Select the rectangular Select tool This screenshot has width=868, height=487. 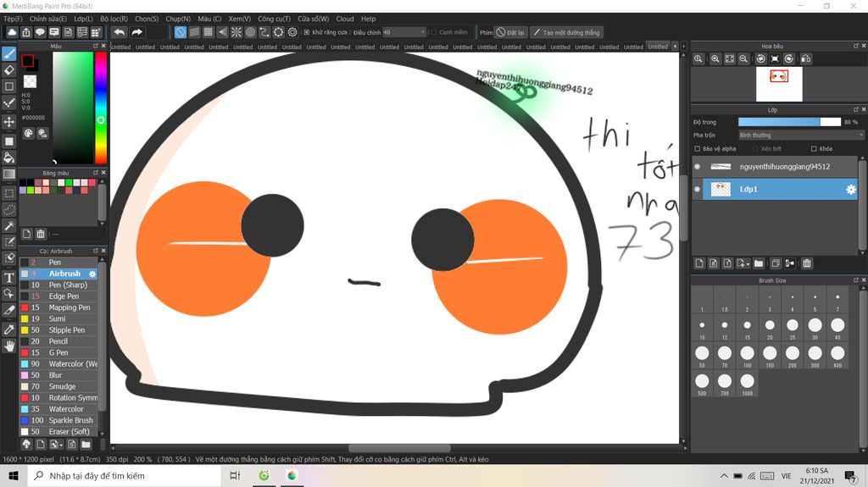point(8,193)
